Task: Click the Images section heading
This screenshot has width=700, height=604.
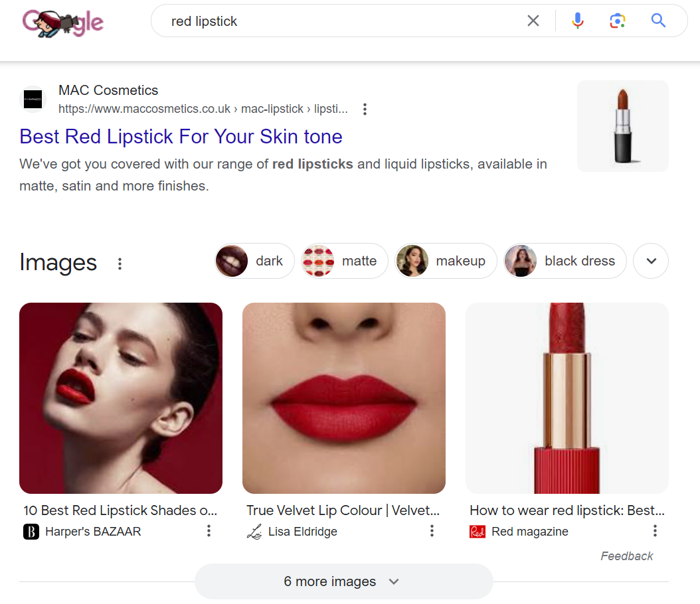Action: click(58, 262)
